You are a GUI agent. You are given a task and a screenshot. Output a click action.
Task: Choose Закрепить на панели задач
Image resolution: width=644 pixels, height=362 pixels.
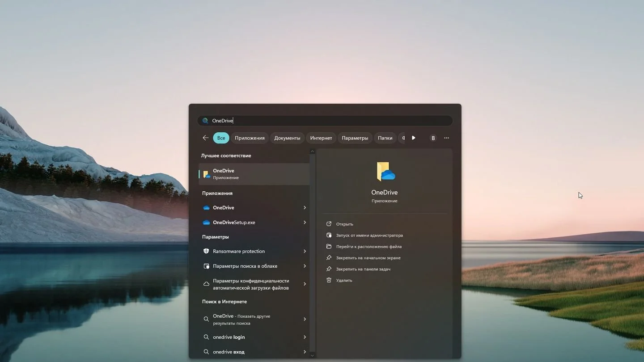coord(363,269)
